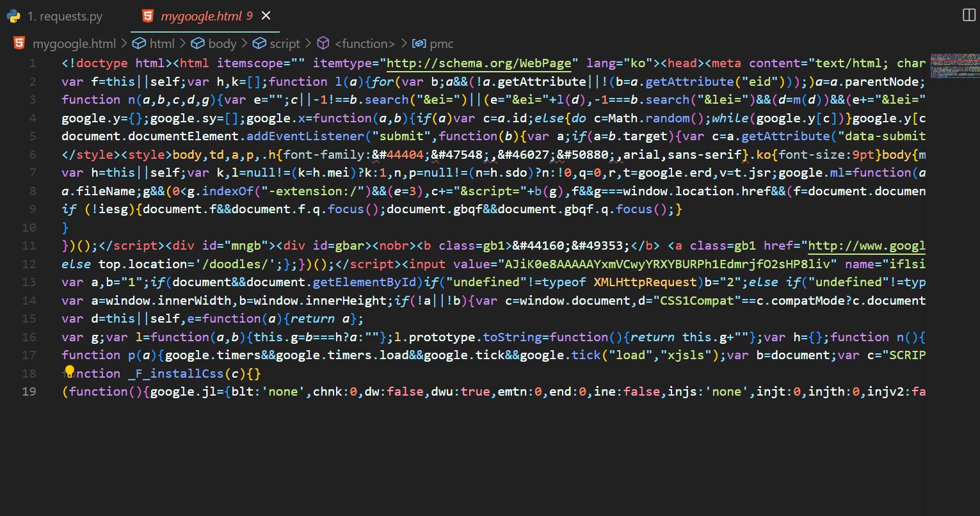Image resolution: width=980 pixels, height=516 pixels.
Task: Click "function p(a)" on line 17
Action: pyautogui.click(x=109, y=355)
